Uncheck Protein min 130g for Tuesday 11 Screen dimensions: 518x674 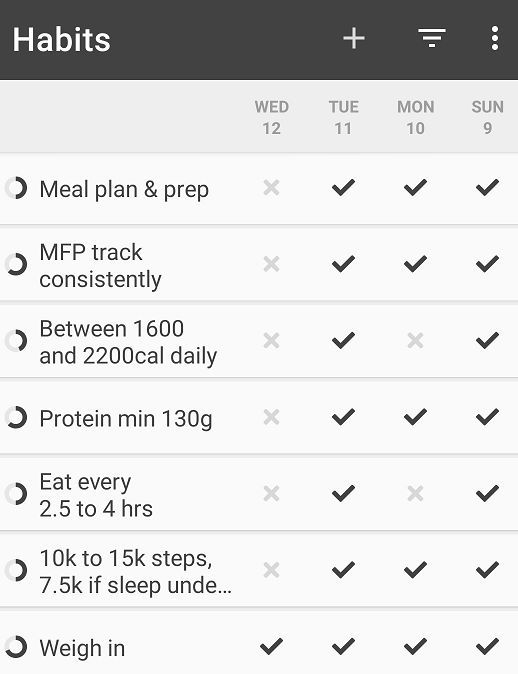click(x=343, y=417)
